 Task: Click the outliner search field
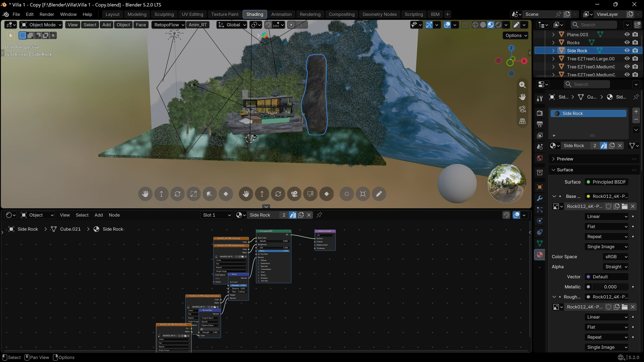[594, 25]
